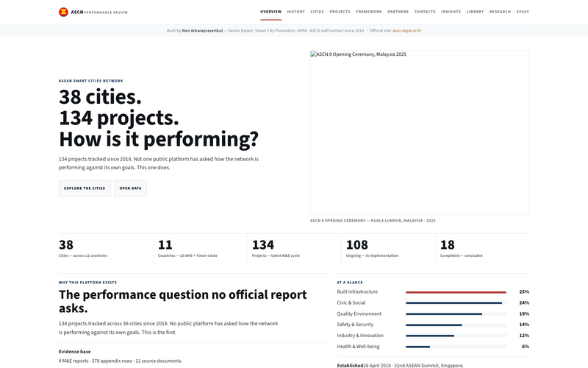The height and width of the screenshot is (368, 588).
Task: Open the Library nav item
Action: [475, 12]
